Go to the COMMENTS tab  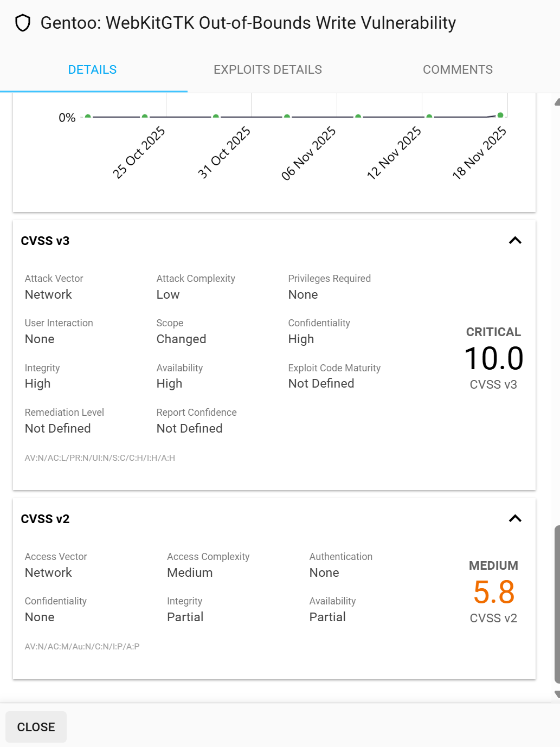tap(458, 70)
